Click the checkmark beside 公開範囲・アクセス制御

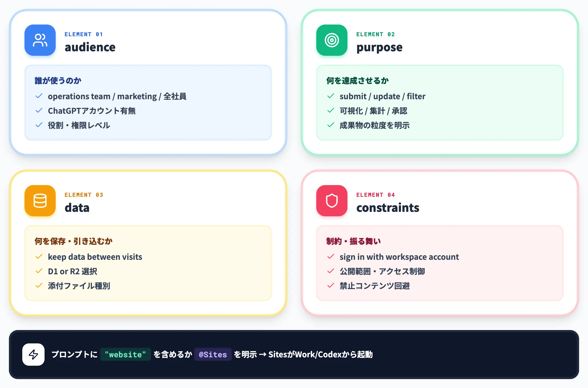coord(331,271)
